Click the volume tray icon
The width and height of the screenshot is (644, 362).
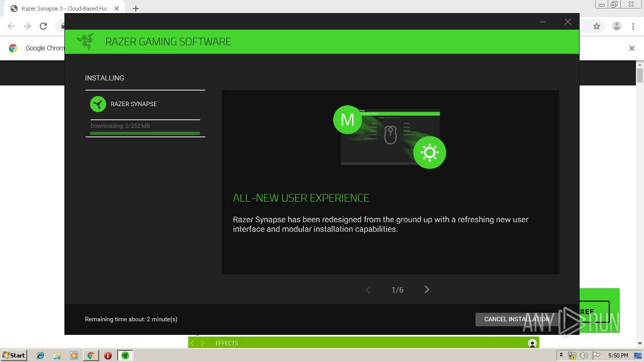pyautogui.click(x=583, y=355)
